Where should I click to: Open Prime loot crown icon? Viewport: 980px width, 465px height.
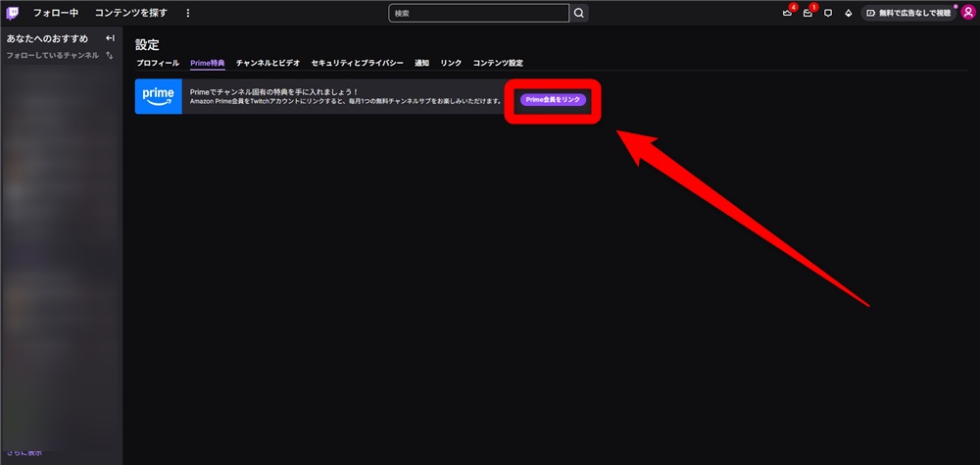click(788, 13)
